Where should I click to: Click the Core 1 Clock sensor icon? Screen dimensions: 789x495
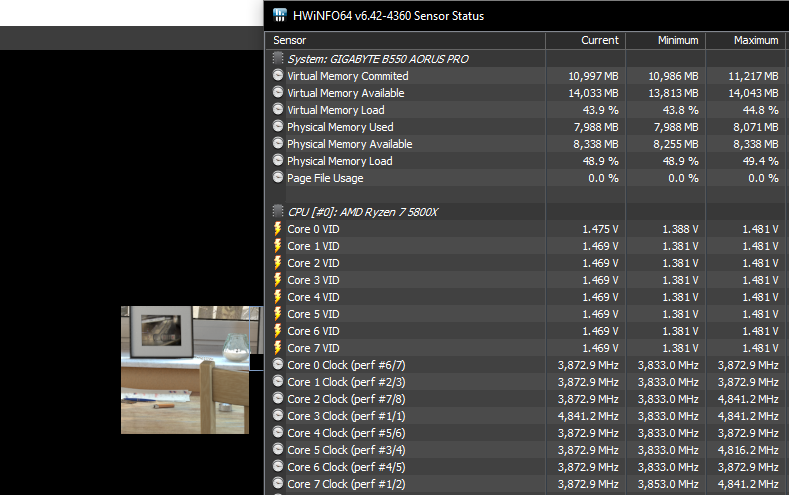(278, 381)
